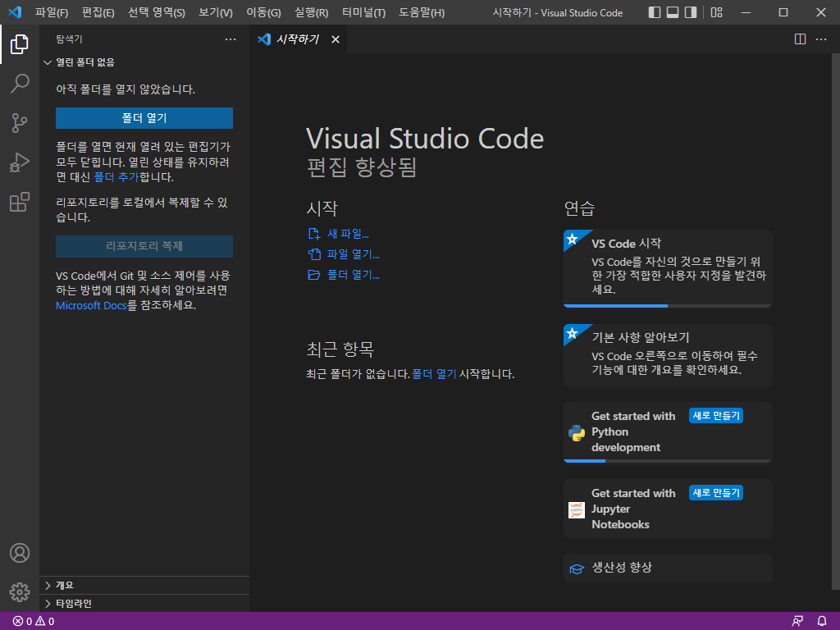Image resolution: width=840 pixels, height=630 pixels.
Task: Click the 새로 만들기 badge on Python card
Action: (715, 416)
